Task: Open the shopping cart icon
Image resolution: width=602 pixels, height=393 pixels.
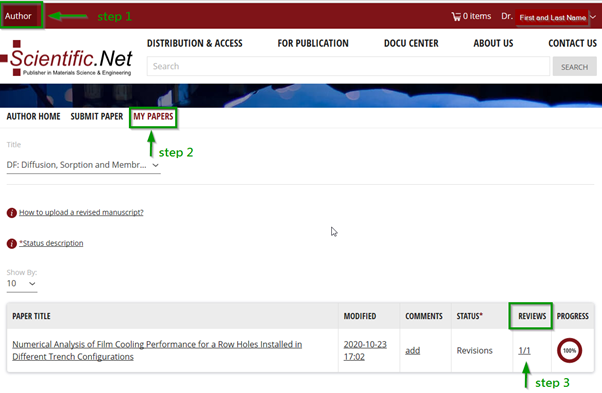Action: [456, 17]
